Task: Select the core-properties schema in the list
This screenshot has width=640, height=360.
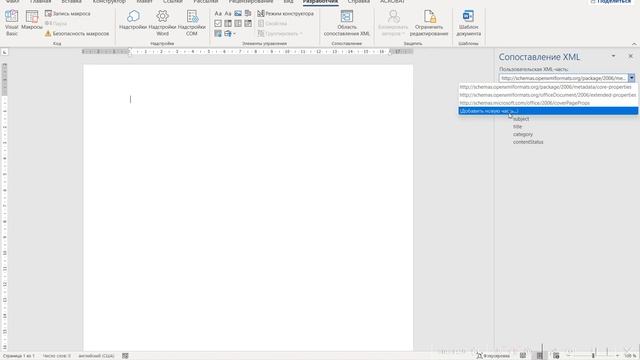Action: coord(548,87)
